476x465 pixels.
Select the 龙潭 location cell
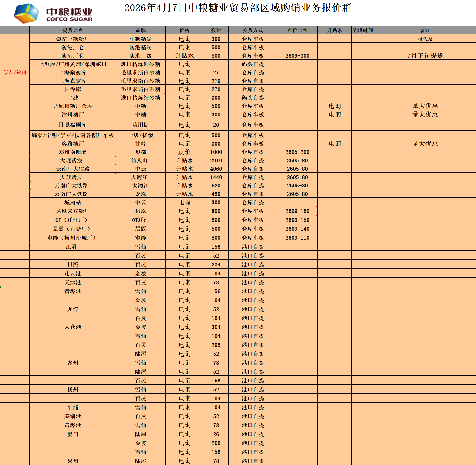(x=72, y=309)
